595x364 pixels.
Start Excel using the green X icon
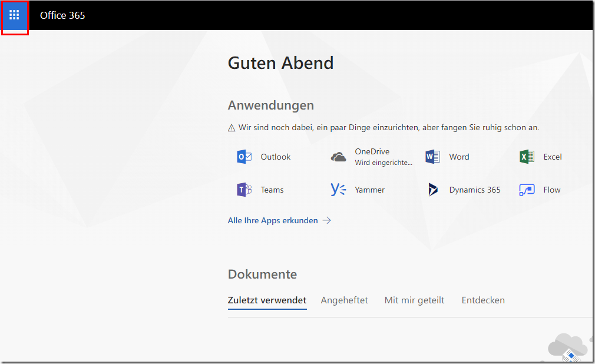pos(527,157)
